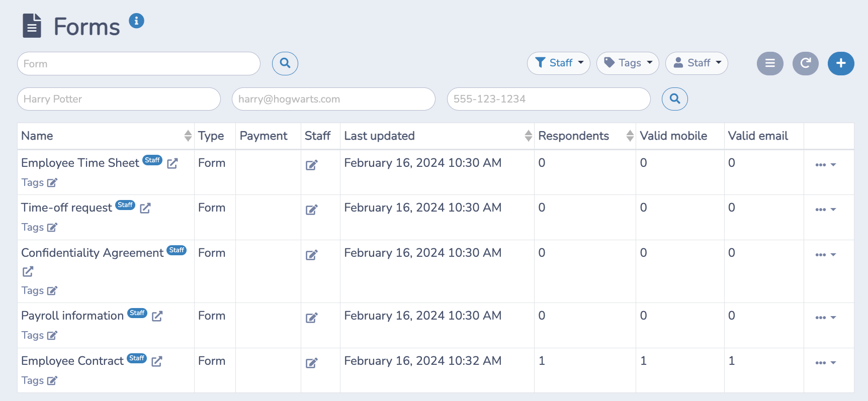Open Employee Time Sheet external link

pyautogui.click(x=172, y=163)
